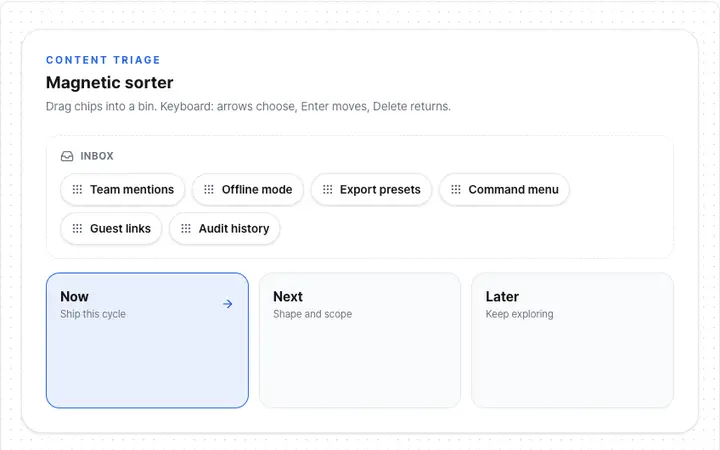This screenshot has height=450, width=720.
Task: Choose the Later bin card
Action: (x=573, y=340)
